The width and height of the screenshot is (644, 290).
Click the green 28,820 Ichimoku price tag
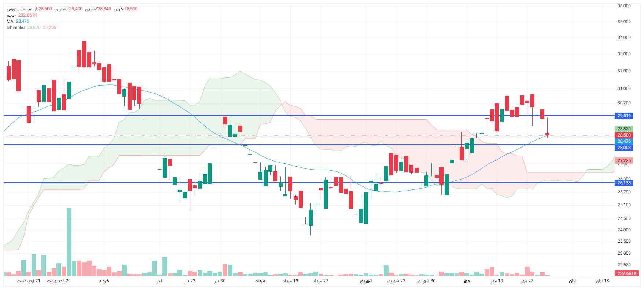click(624, 129)
